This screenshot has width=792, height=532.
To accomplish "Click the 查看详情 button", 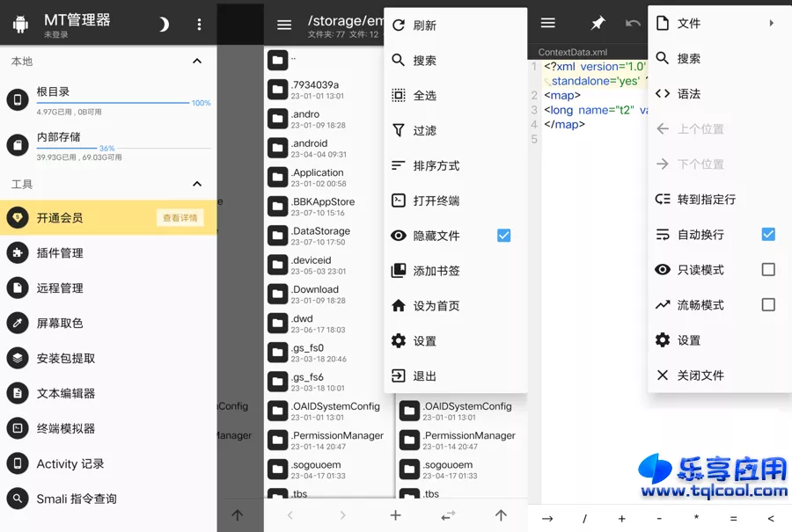I will coord(180,218).
